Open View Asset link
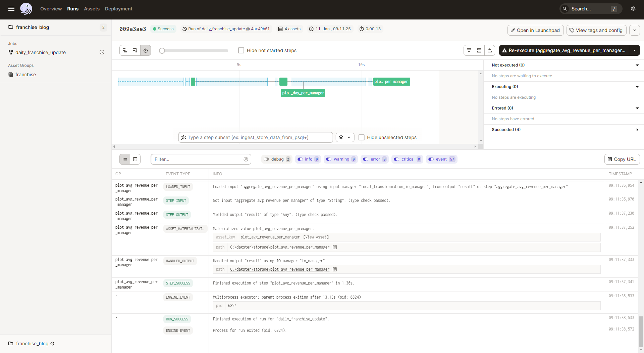 click(x=316, y=237)
